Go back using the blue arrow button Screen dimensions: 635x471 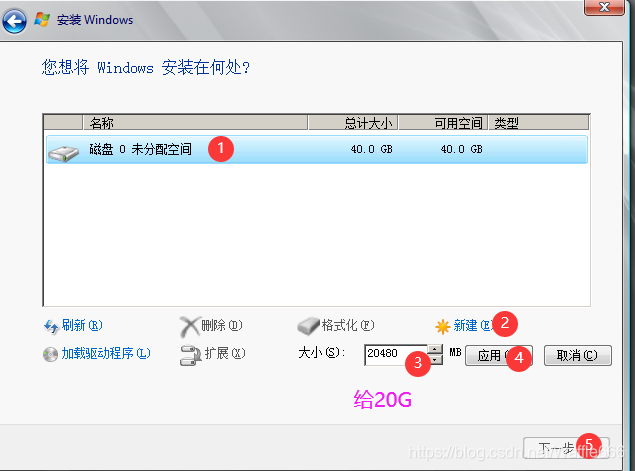point(14,20)
